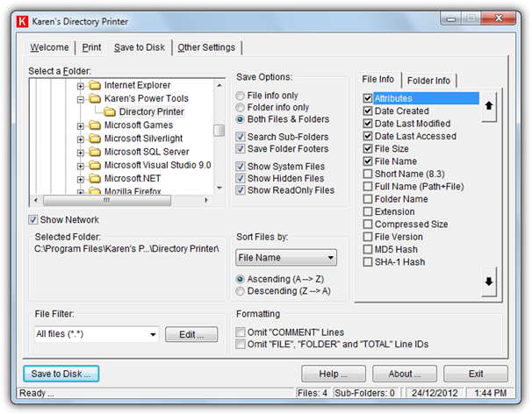Click the move-down arrow button in File Info
The height and width of the screenshot is (414, 532).
point(489,282)
